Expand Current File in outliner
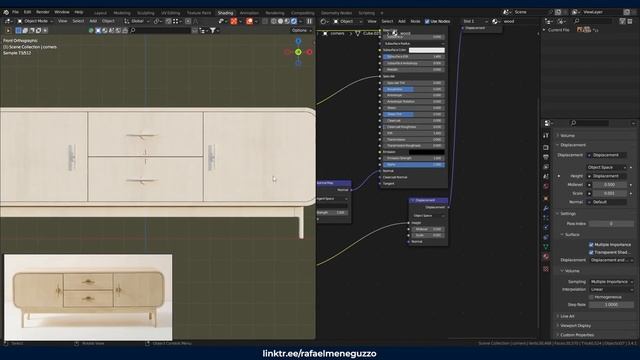 pos(544,30)
